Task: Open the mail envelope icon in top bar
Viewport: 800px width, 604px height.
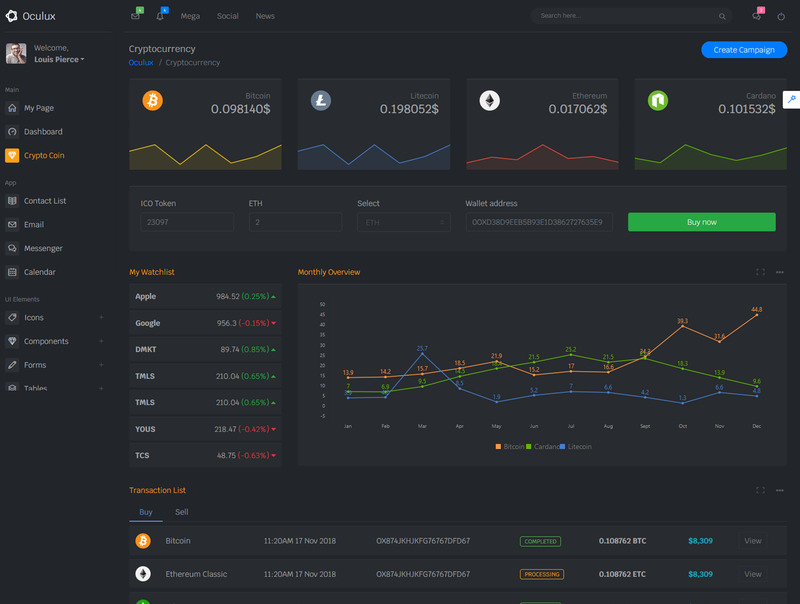Action: 135,16
